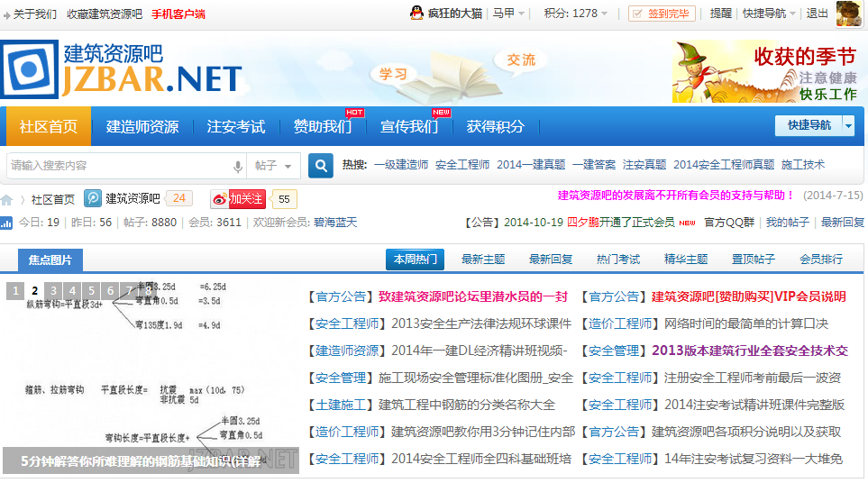
Task: Click the pink 建筑资源吧的发展 announcement text
Action: pos(676,196)
